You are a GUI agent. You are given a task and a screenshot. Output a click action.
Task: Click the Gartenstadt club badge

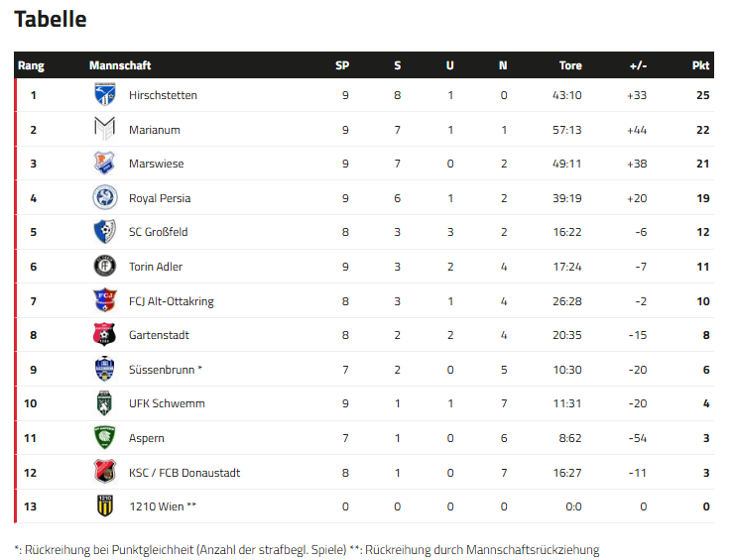point(104,335)
